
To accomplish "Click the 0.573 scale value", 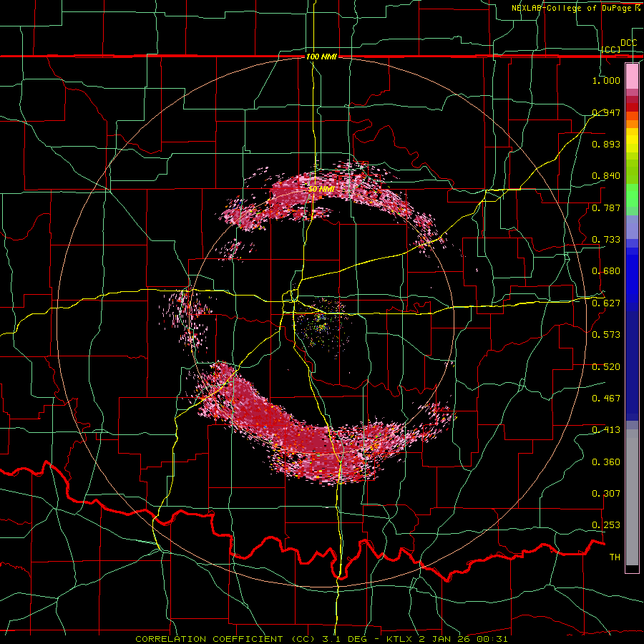I will 606,335.
